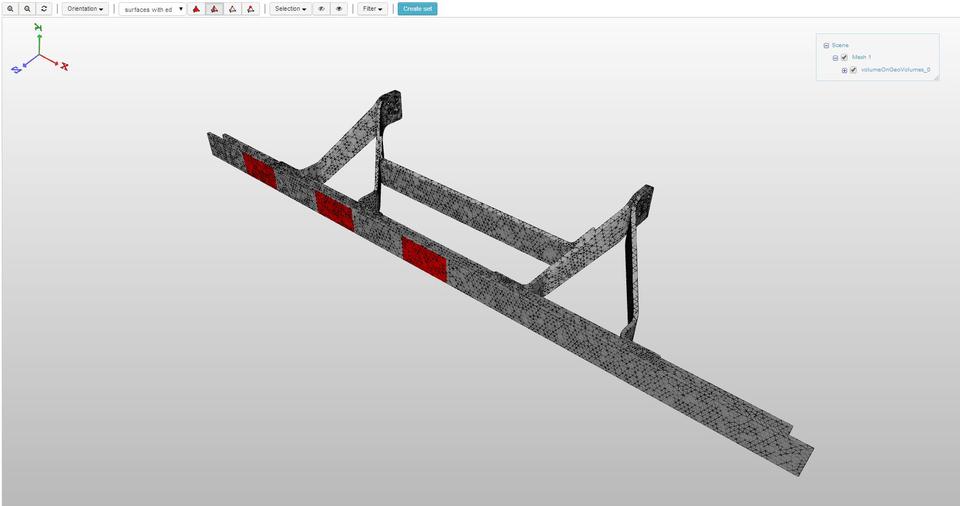Open the Selection dropdown menu

click(x=291, y=9)
